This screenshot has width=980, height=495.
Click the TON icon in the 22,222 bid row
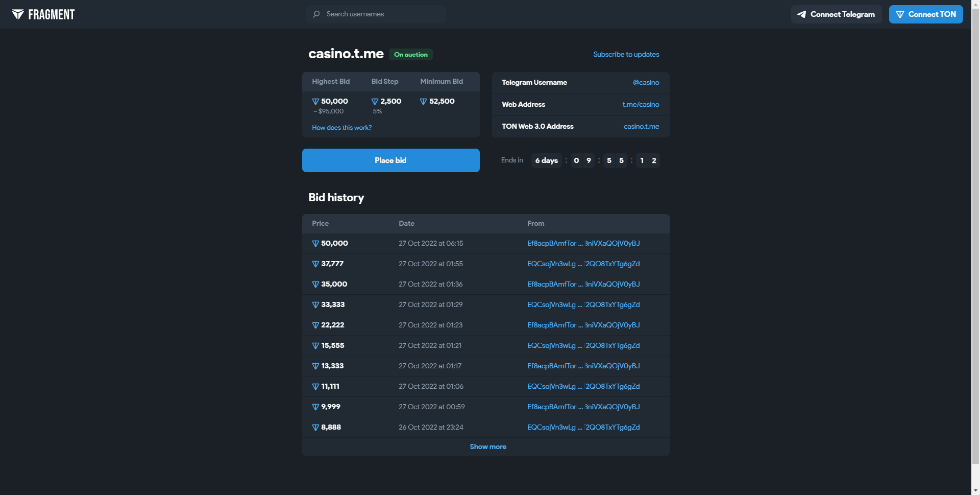[x=315, y=325]
